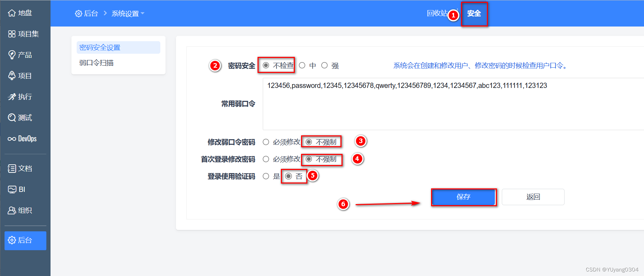The image size is (644, 276).
Task: Choose 不强制 for 修改弱口令密码
Action: pyautogui.click(x=309, y=142)
